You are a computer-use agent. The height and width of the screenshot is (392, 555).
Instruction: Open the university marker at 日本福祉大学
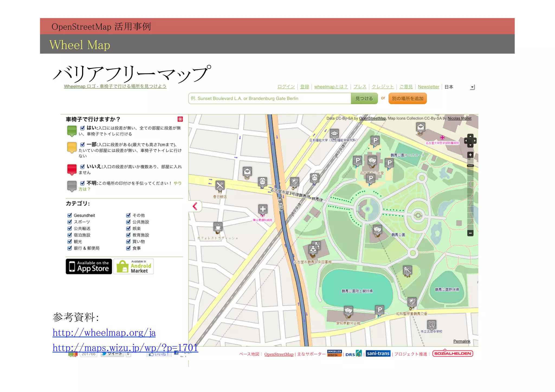(x=334, y=134)
